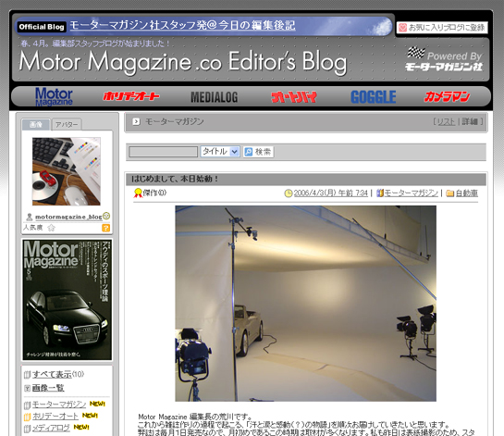
Task: Open the GOGGLE logo link
Action: tap(374, 97)
